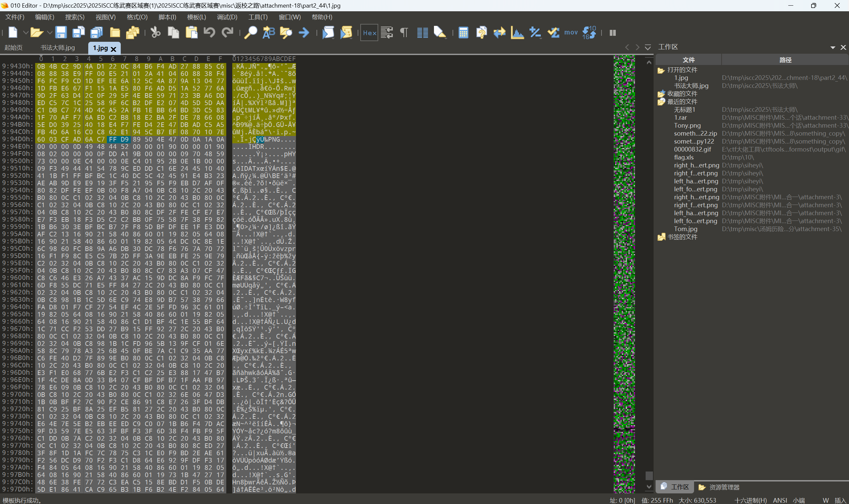Close the 1.jpg tab
The width and height of the screenshot is (849, 504).
tap(113, 49)
